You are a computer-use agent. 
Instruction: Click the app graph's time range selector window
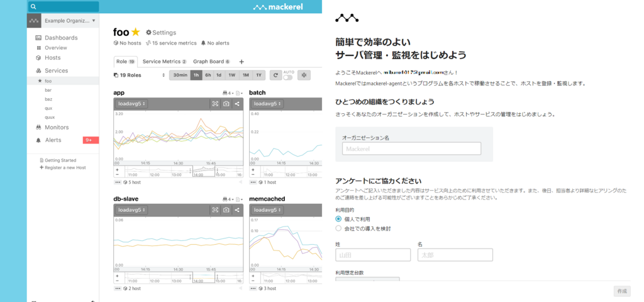(204, 172)
